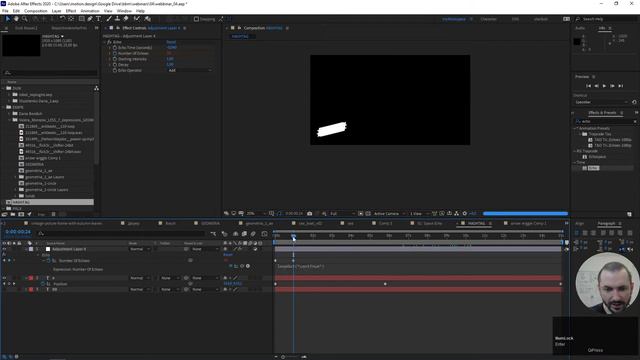Collapse Animation Presets group in Effects & Presets
The width and height of the screenshot is (640, 360).
(x=576, y=128)
